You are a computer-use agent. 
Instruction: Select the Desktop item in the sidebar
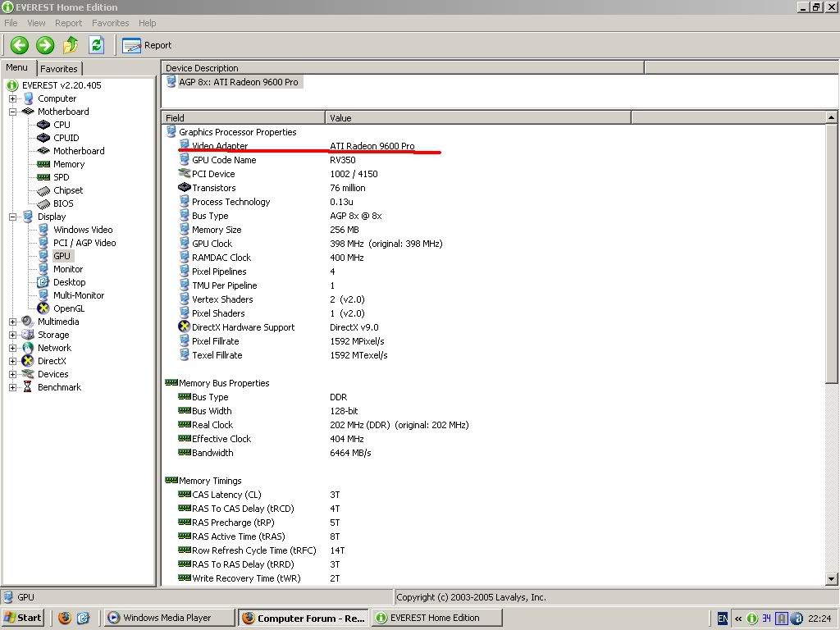(x=69, y=282)
